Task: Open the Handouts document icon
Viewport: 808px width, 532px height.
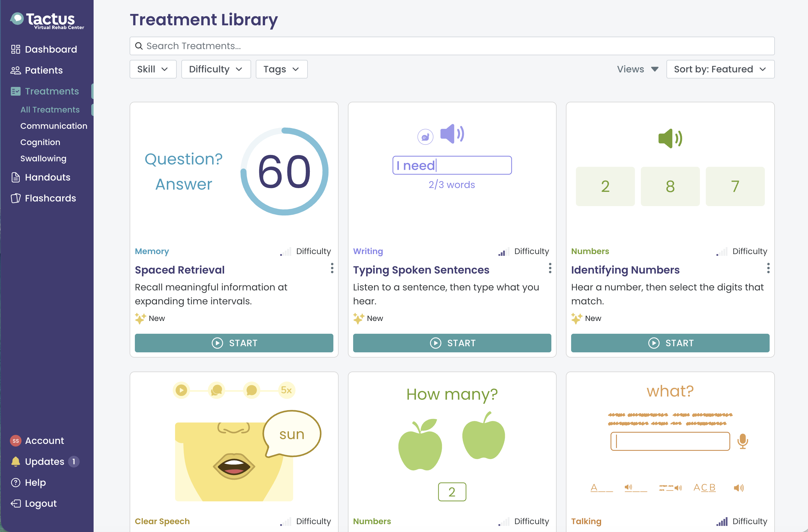Action: point(16,177)
